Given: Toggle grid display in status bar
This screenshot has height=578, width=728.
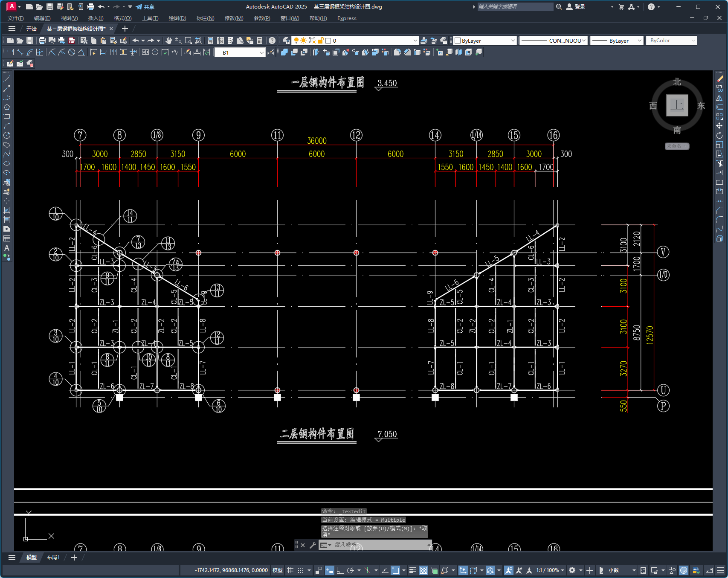Looking at the screenshot, I should 290,570.
